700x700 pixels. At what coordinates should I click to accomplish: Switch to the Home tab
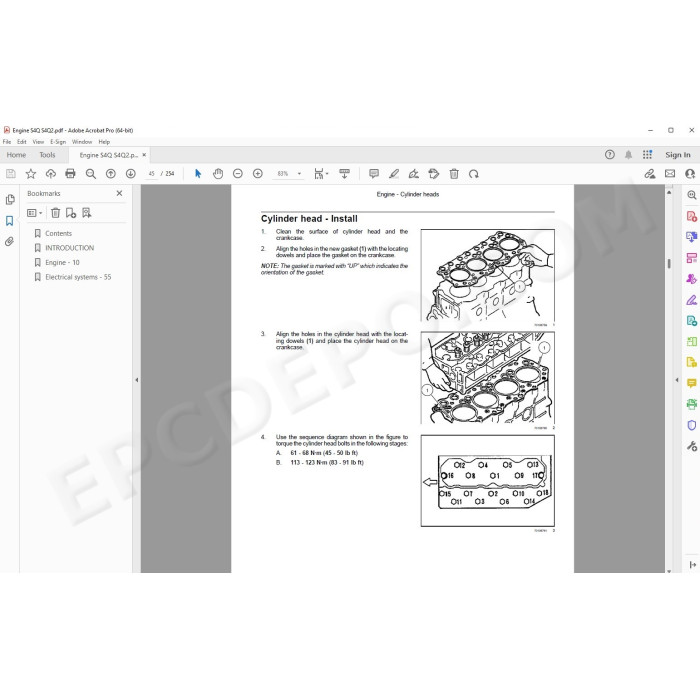[16, 155]
